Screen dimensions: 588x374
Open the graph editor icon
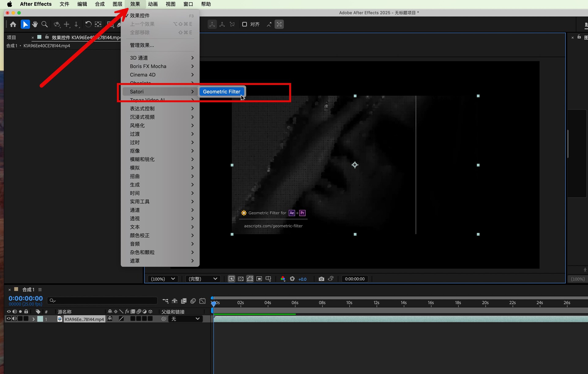point(202,301)
